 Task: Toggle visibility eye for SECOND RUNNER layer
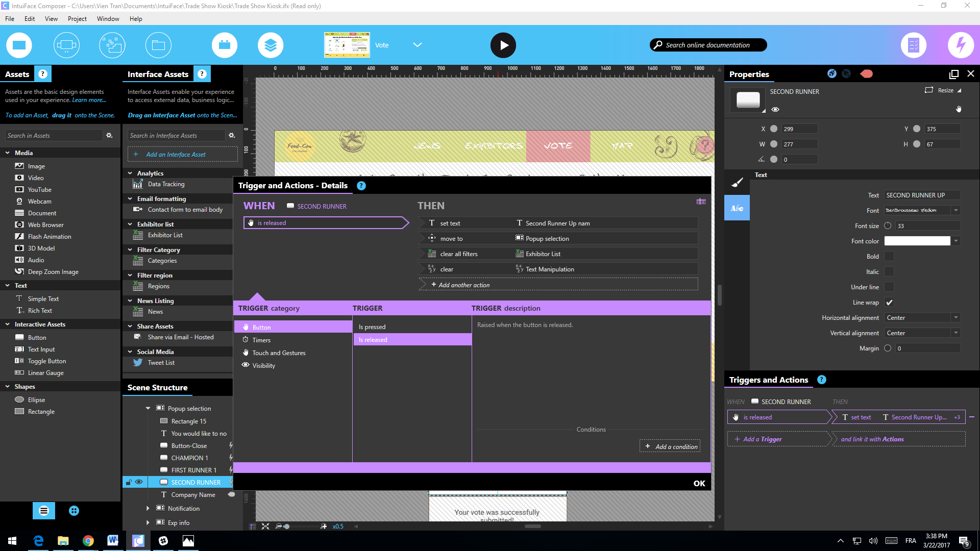tap(139, 482)
